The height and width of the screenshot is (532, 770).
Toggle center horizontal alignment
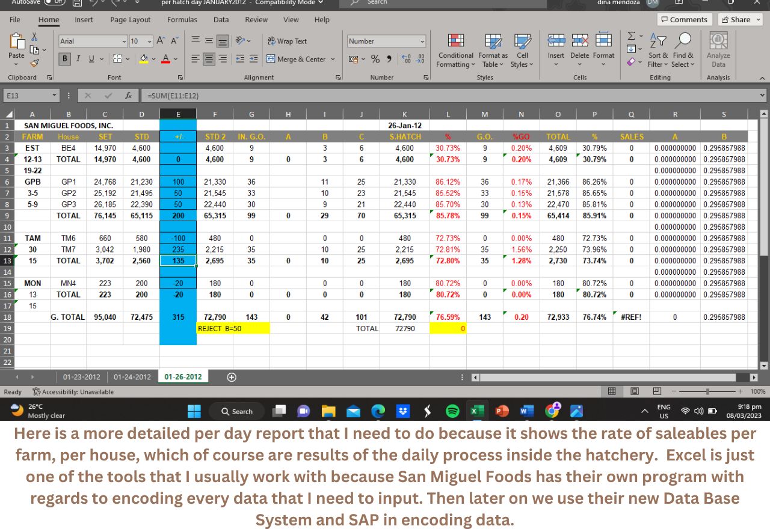pos(209,59)
